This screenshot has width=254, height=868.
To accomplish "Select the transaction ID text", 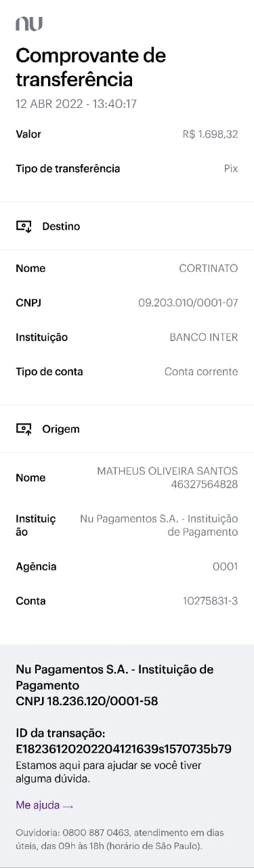I will (123, 749).
